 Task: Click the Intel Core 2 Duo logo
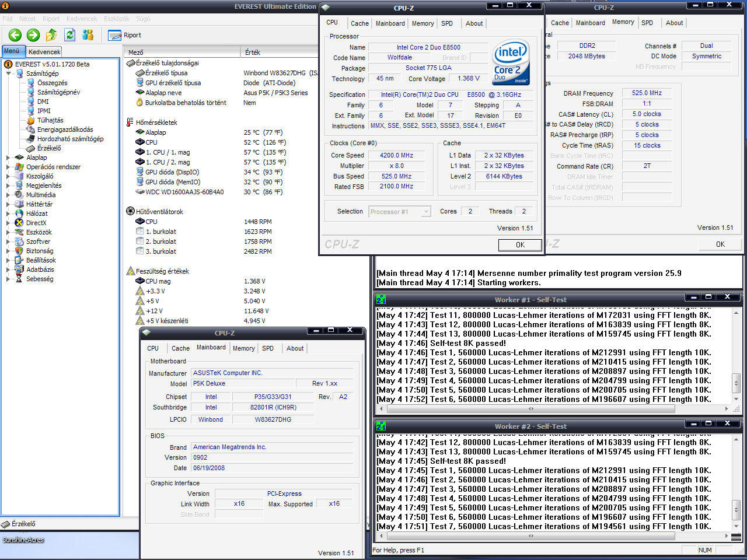point(511,62)
